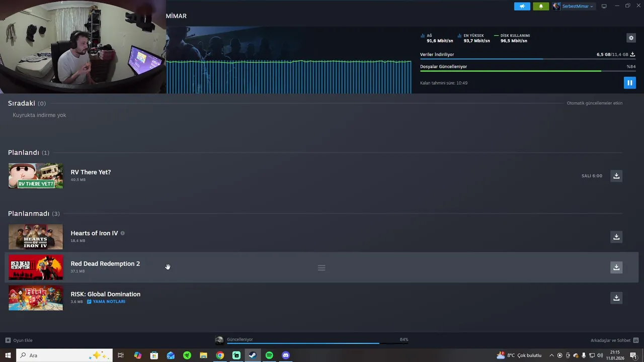This screenshot has width=644, height=362.
Task: Click the download throughput graph
Action: click(289, 76)
